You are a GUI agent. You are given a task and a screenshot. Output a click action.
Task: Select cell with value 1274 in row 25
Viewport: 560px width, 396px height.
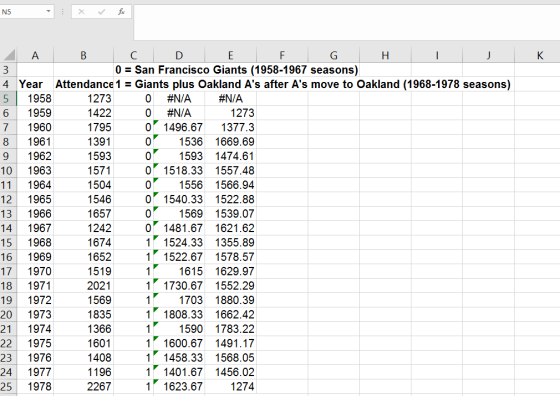[x=230, y=386]
